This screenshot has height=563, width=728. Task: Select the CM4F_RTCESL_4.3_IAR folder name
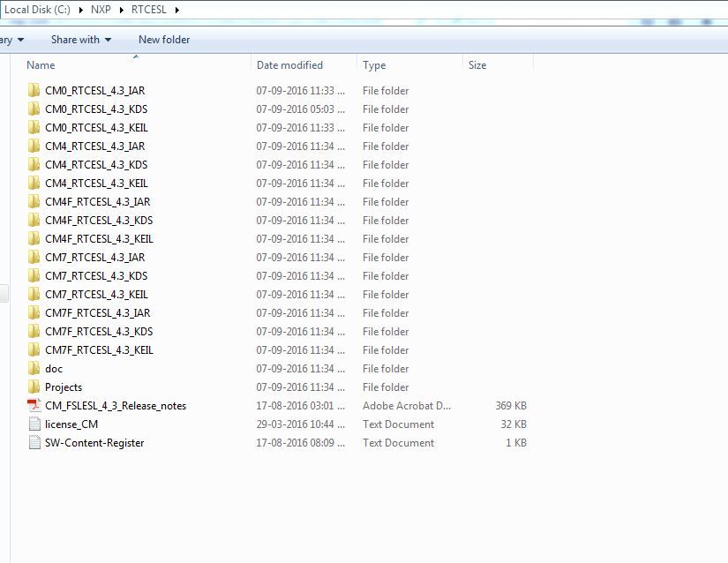[97, 202]
